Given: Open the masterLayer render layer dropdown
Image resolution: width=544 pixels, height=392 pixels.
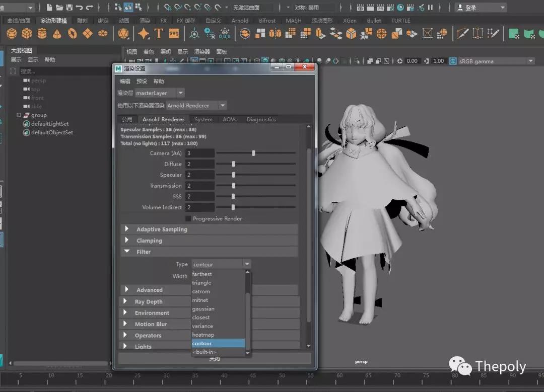Looking at the screenshot, I should [x=181, y=93].
